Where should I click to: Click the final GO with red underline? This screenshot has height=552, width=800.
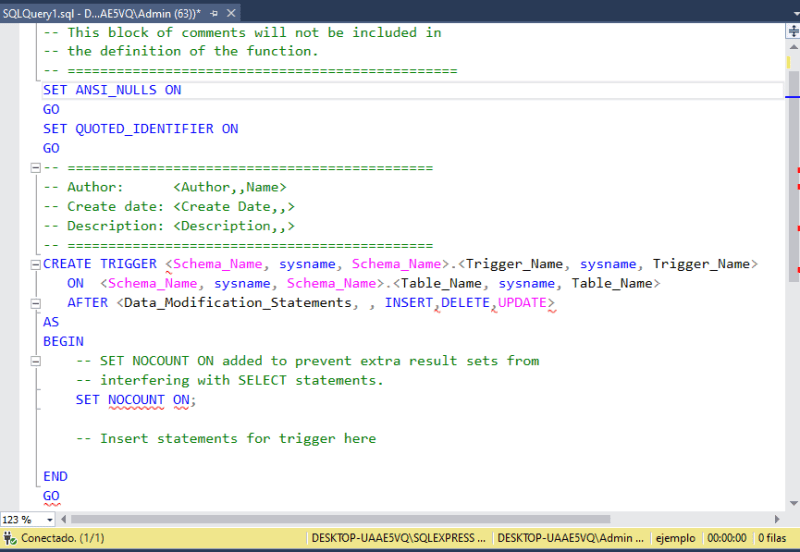[x=51, y=496]
